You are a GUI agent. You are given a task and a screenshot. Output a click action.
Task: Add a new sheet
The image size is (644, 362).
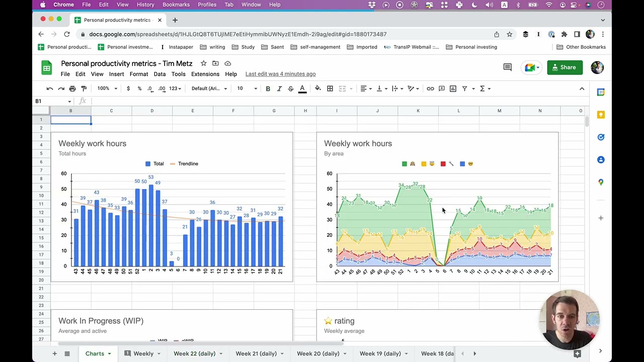coord(54,353)
